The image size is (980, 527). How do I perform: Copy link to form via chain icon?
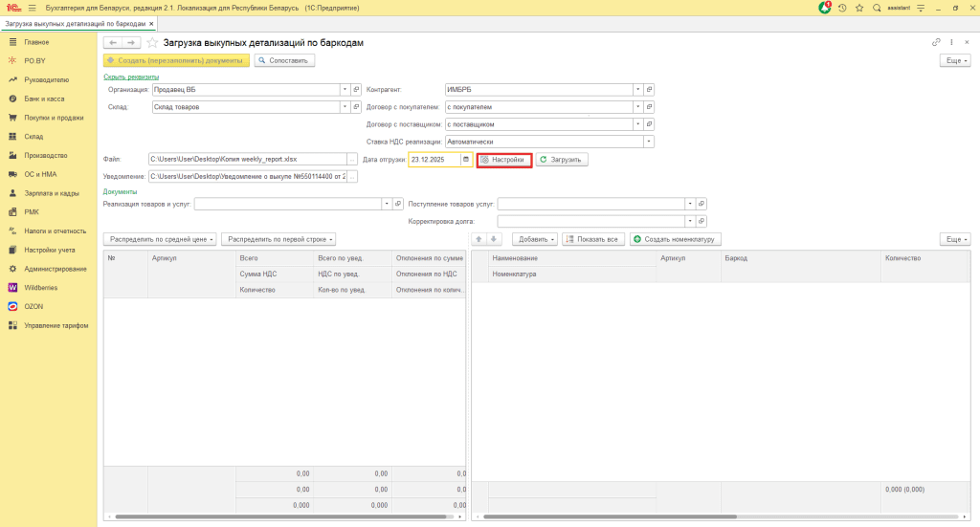point(936,43)
